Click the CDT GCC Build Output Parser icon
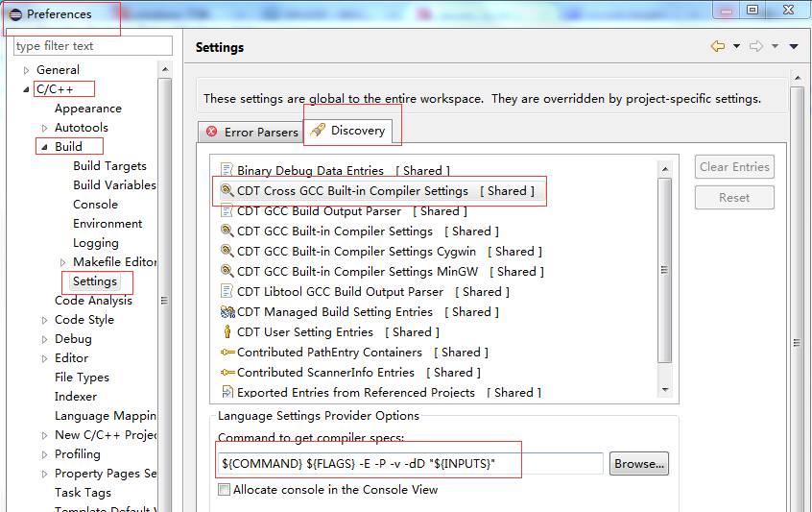This screenshot has width=812, height=512. (x=227, y=210)
